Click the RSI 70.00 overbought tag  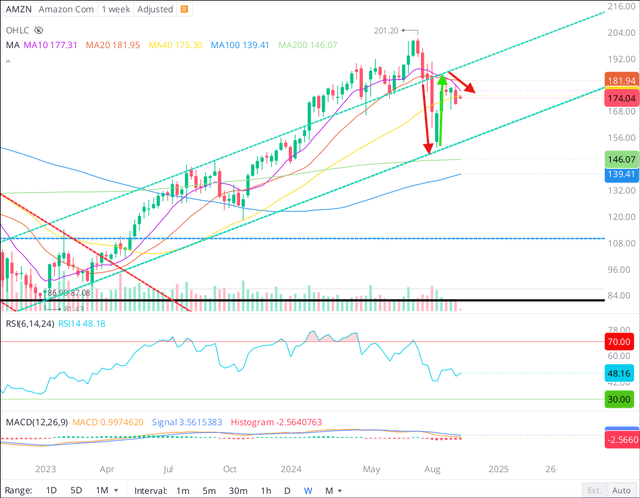619,342
